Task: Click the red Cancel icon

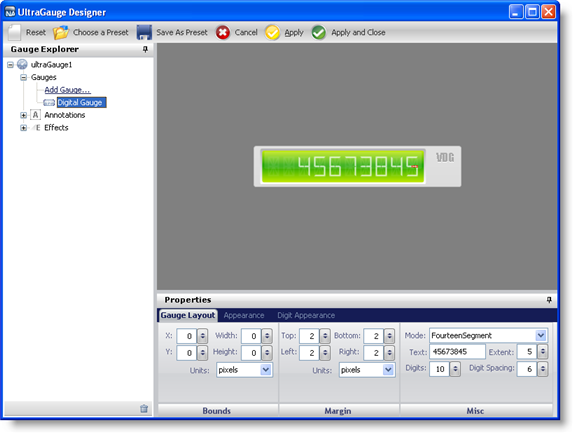Action: [223, 33]
